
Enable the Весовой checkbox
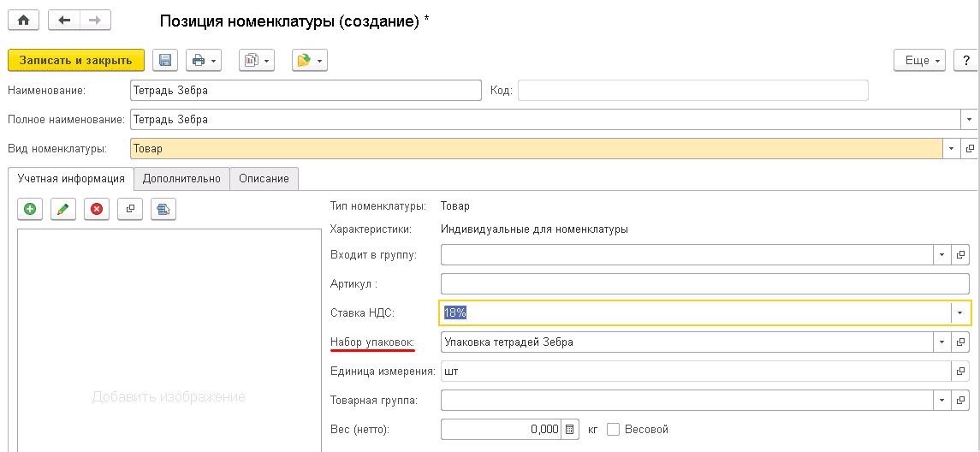pos(613,429)
